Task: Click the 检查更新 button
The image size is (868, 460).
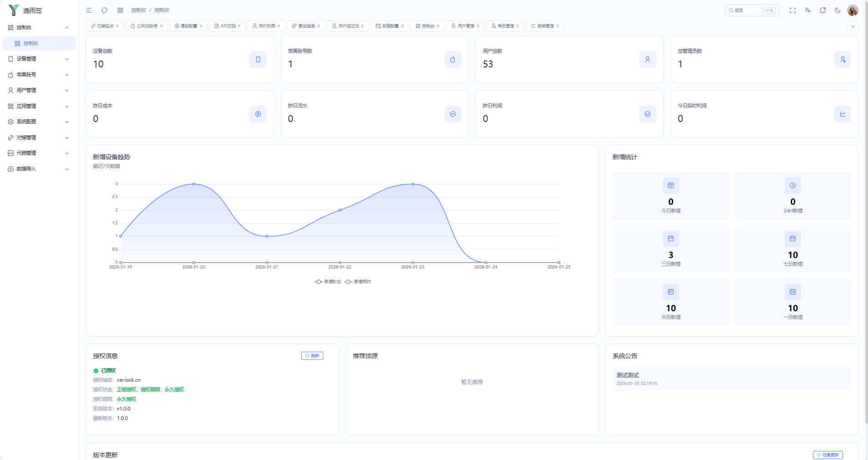Action: (x=828, y=455)
